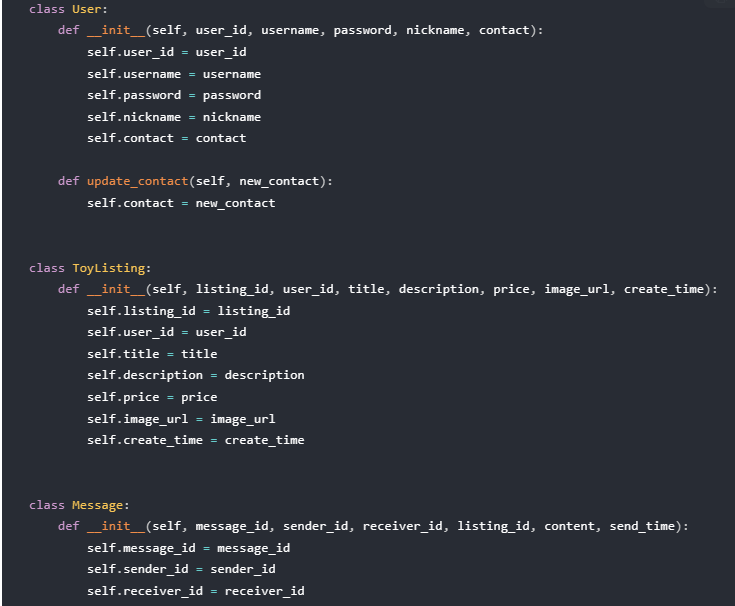Viewport: 735px width, 606px height.
Task: Click new_contact parameter in update_contact signature
Action: click(279, 181)
